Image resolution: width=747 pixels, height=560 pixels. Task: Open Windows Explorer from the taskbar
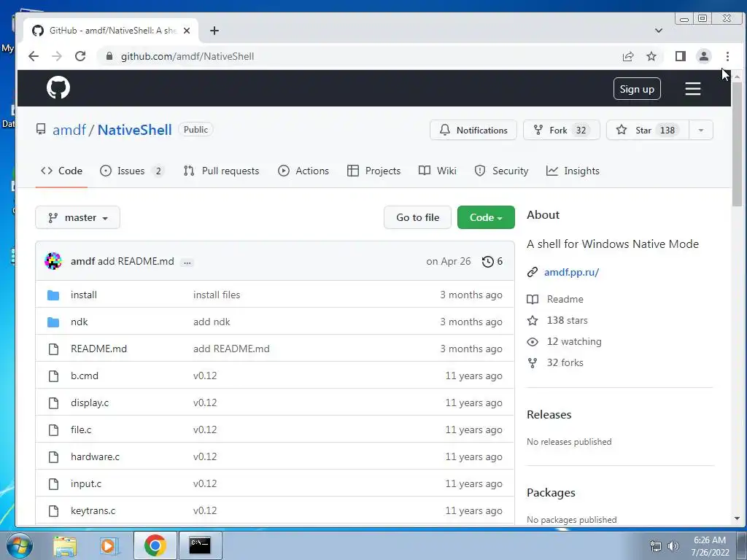65,545
